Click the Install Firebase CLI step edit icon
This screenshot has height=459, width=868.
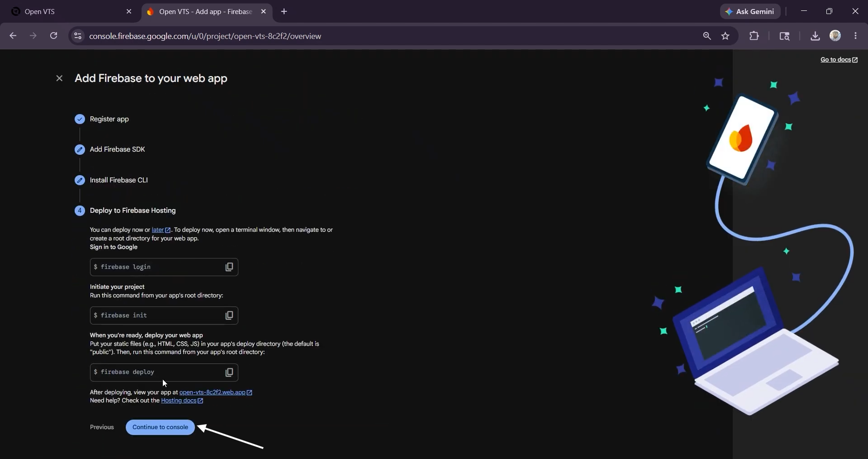80,180
